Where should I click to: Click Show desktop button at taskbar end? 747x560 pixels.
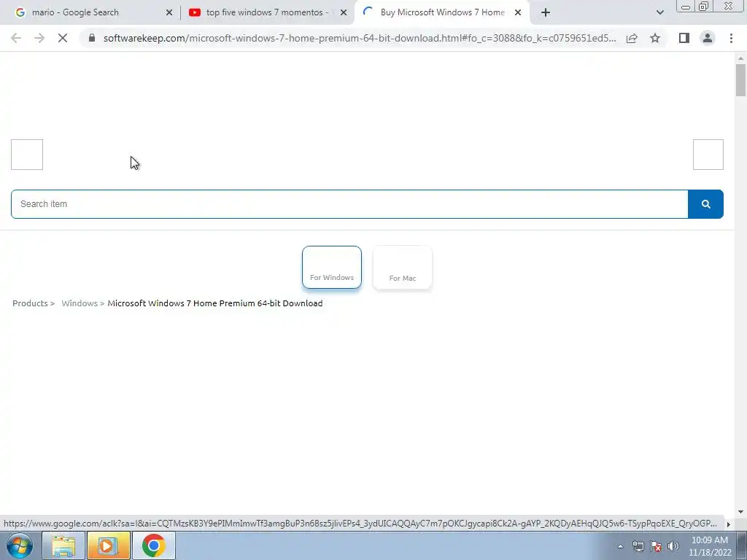tap(742, 545)
